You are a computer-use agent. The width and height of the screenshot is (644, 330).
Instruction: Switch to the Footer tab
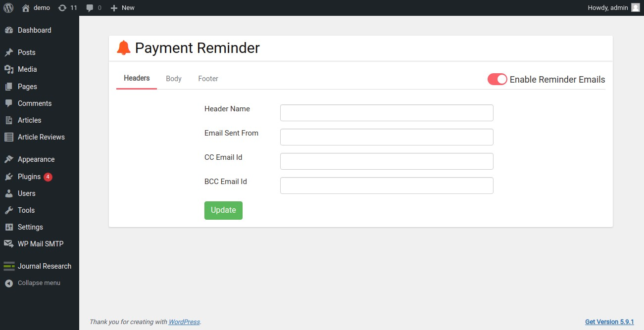tap(208, 79)
